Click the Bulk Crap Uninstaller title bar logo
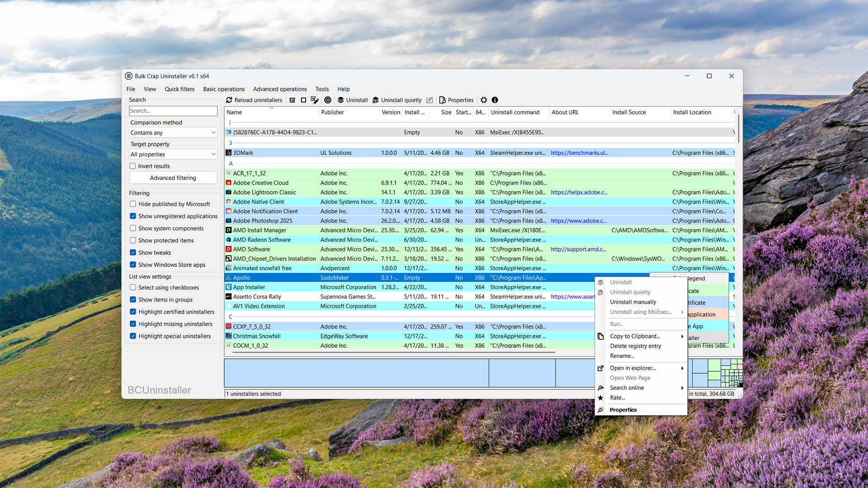This screenshot has width=868, height=488. [x=129, y=76]
